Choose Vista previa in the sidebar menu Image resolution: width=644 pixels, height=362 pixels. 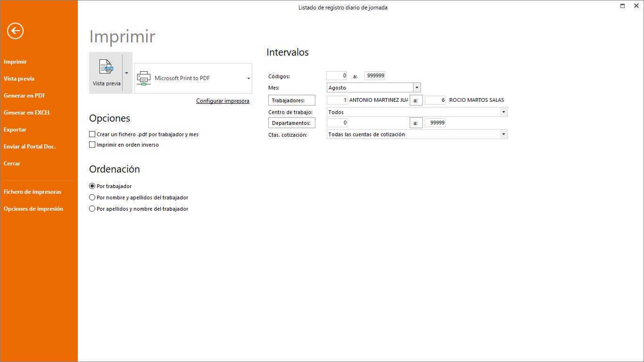19,79
